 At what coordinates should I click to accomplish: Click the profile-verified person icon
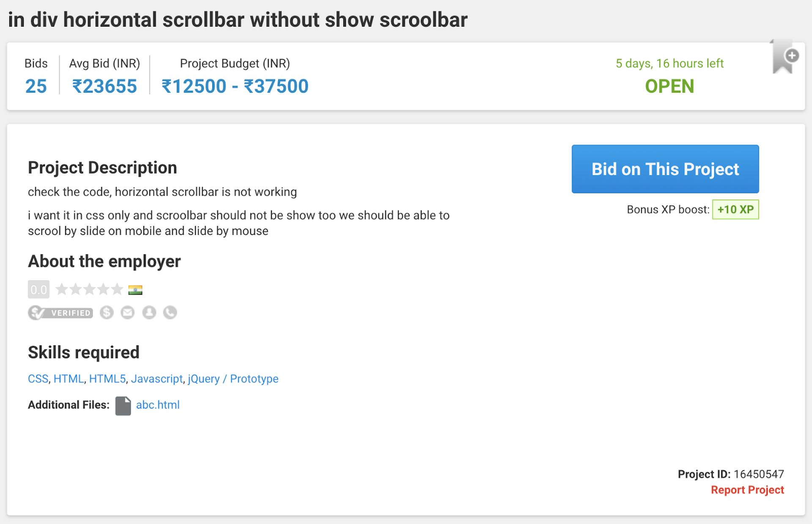point(149,312)
